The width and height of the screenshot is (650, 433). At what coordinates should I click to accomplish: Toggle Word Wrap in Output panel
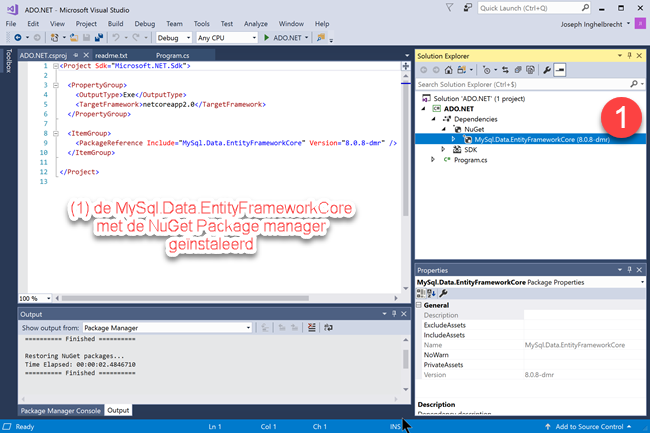coord(328,328)
